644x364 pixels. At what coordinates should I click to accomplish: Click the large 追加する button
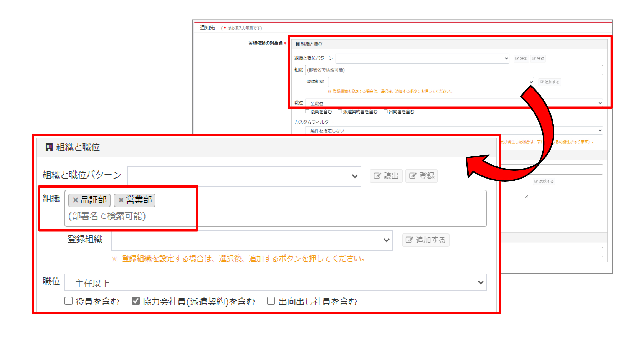coord(425,240)
